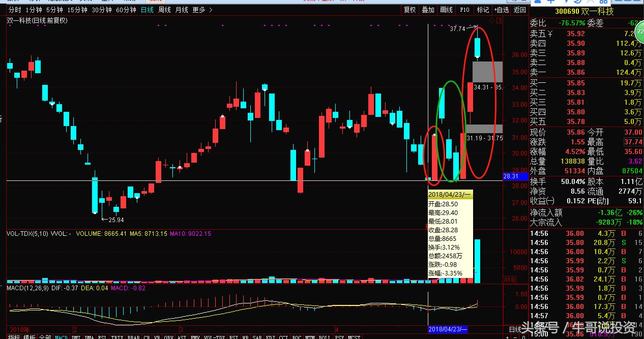
Task: Select the 日线 daily chart tab
Action: [147, 10]
